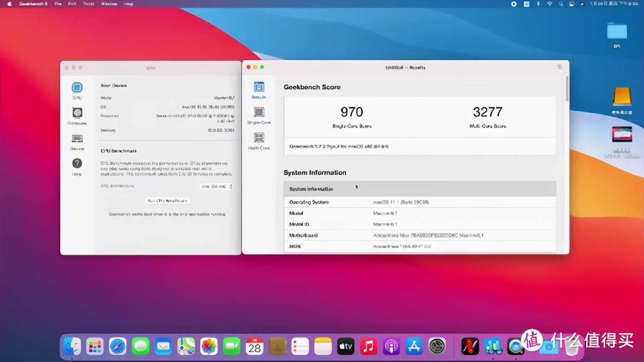The height and width of the screenshot is (362, 644).
Task: Click the single-core score 970
Action: pyautogui.click(x=352, y=112)
